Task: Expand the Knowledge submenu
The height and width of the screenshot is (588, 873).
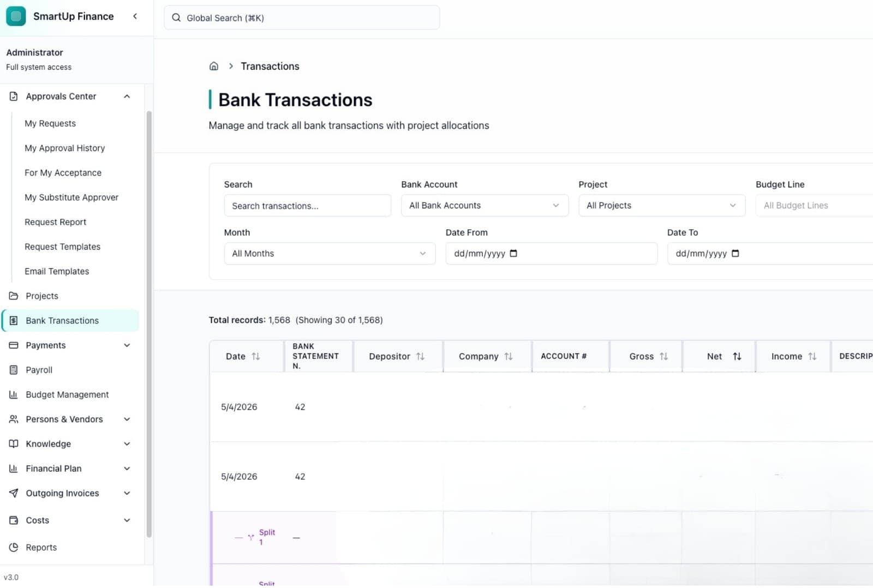Action: (x=127, y=444)
